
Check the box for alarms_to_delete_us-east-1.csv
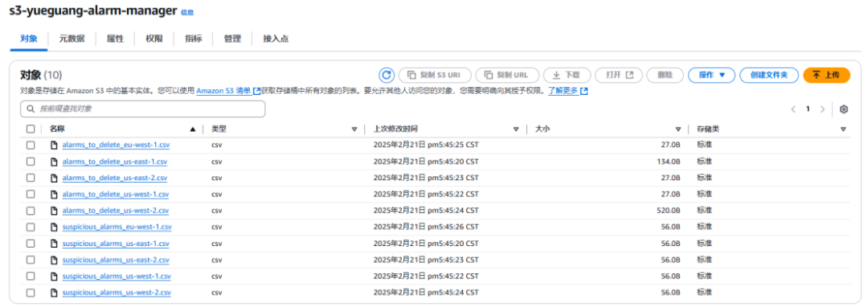(x=31, y=162)
